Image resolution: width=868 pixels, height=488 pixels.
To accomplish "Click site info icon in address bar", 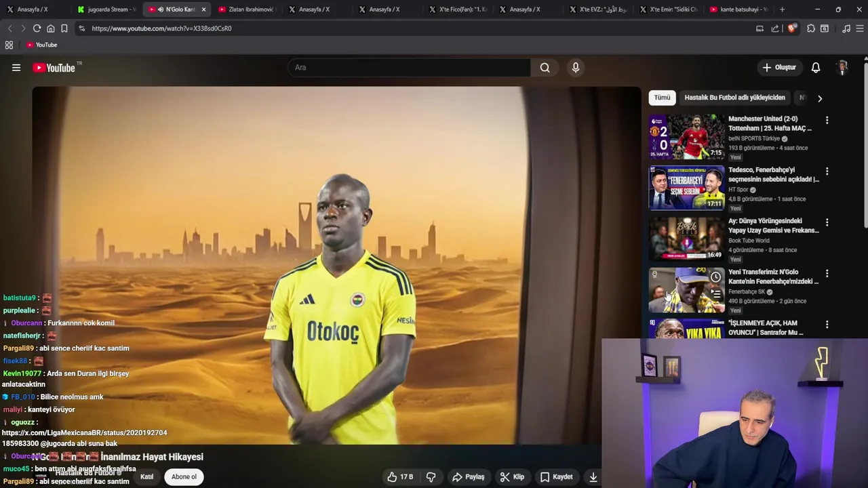I will pos(81,28).
